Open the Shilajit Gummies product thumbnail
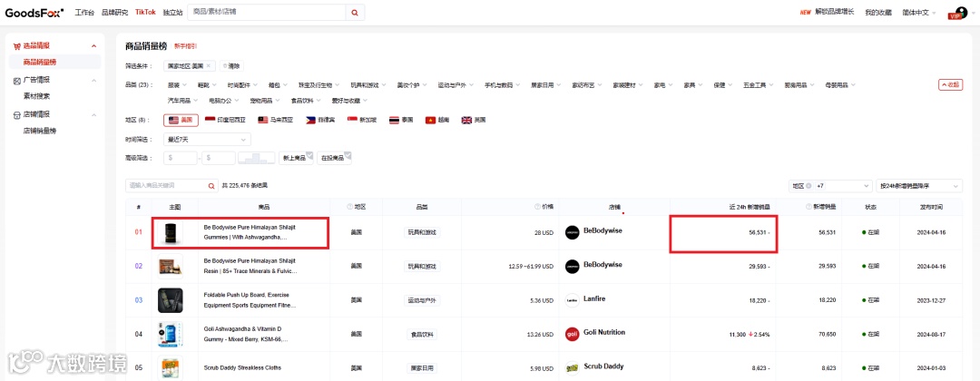Screen dimensions: 980x381 [x=170, y=232]
